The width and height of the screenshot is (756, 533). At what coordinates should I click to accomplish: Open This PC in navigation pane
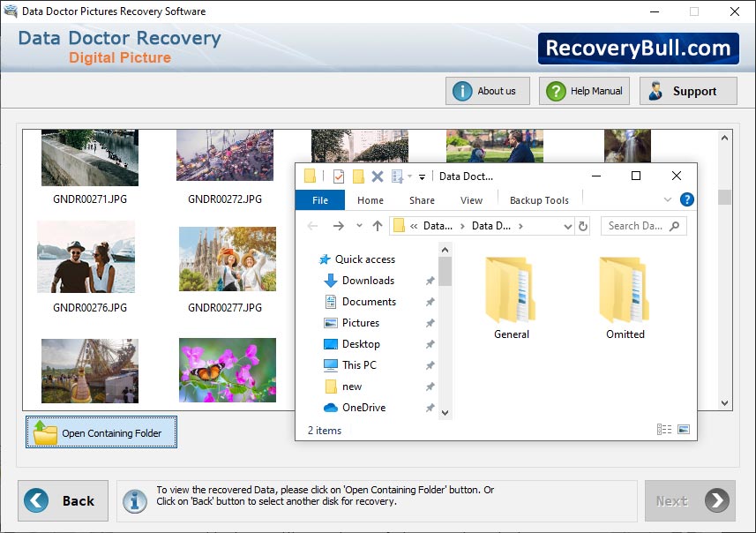click(359, 365)
